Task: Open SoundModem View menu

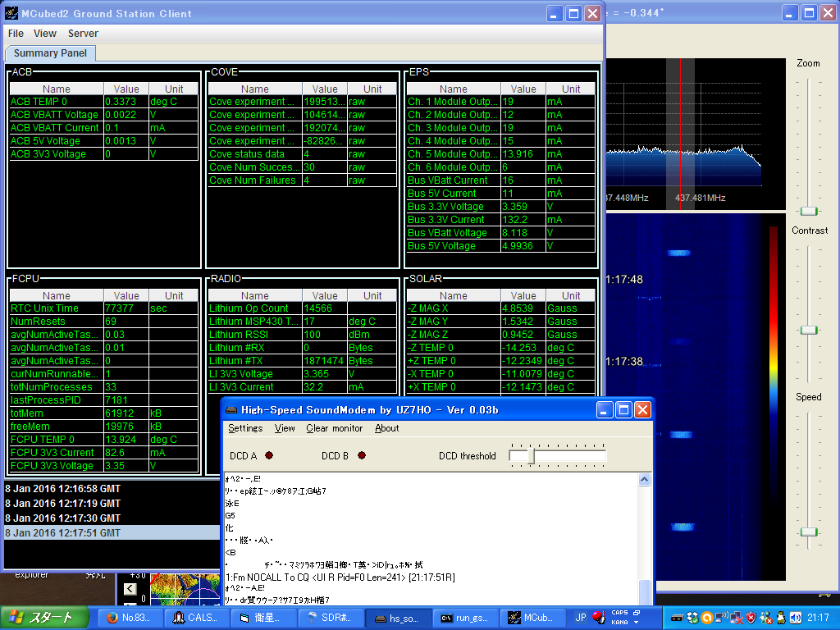Action: pos(285,428)
